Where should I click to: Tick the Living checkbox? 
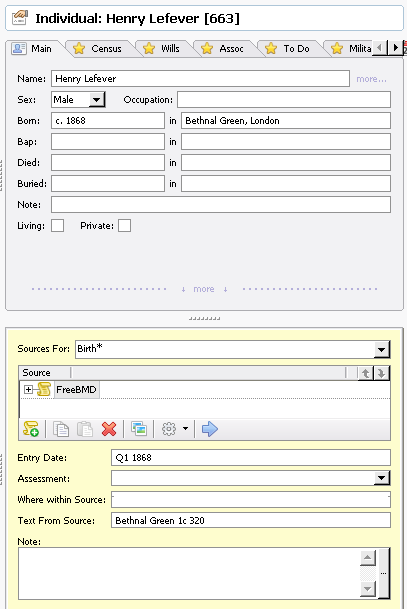[x=57, y=226]
